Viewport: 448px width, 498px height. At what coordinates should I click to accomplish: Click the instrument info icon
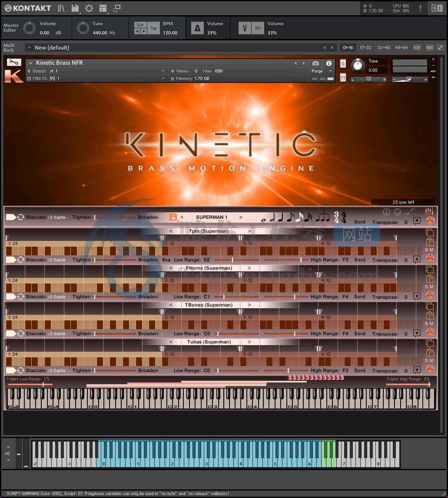pyautogui.click(x=329, y=63)
